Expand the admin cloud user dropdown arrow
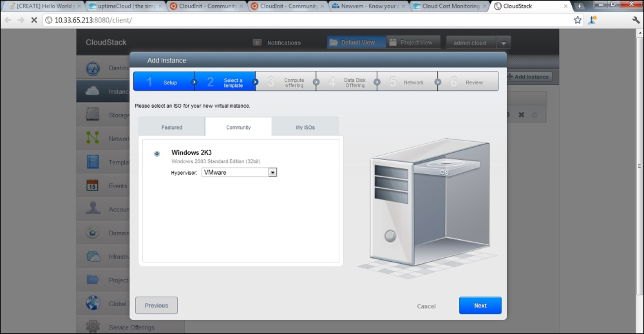 pyautogui.click(x=504, y=43)
